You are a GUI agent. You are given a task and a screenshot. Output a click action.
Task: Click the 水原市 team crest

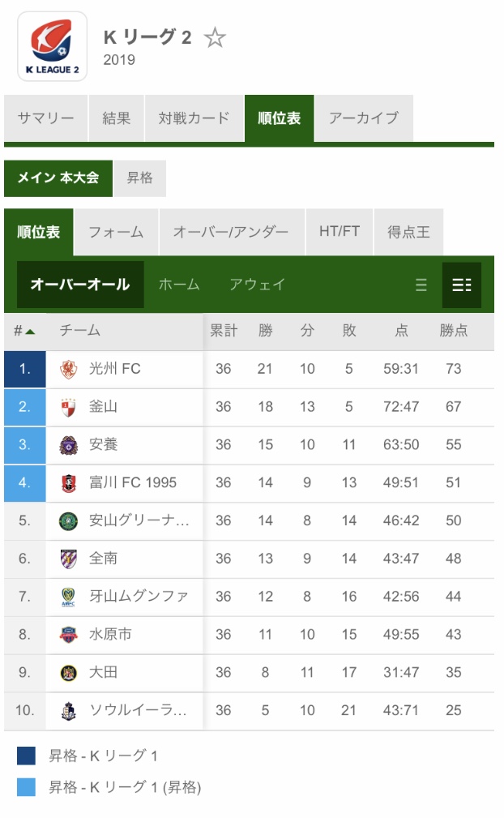tap(69, 635)
